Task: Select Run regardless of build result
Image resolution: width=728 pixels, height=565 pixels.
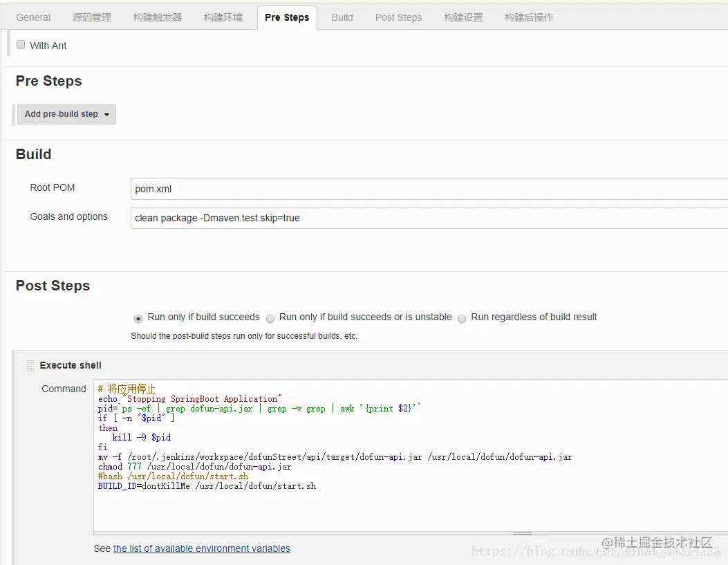Action: click(462, 318)
